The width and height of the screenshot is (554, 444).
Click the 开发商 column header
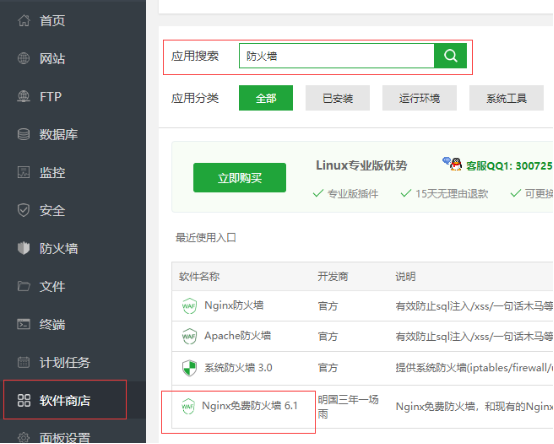(x=332, y=276)
